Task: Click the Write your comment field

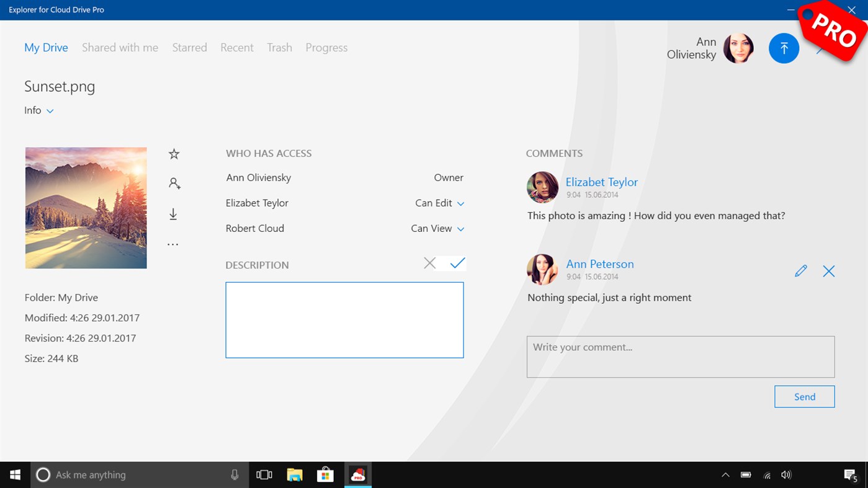Action: (681, 356)
